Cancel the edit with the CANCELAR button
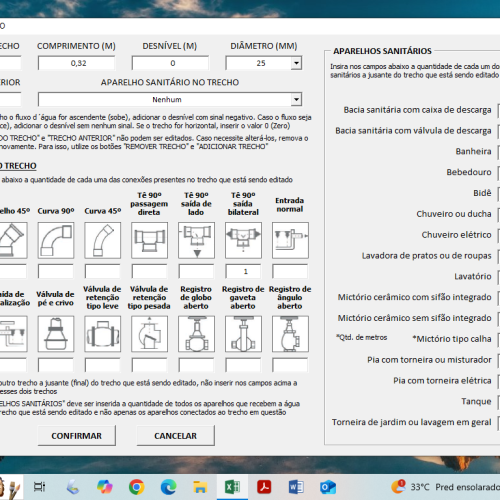 coord(175,436)
